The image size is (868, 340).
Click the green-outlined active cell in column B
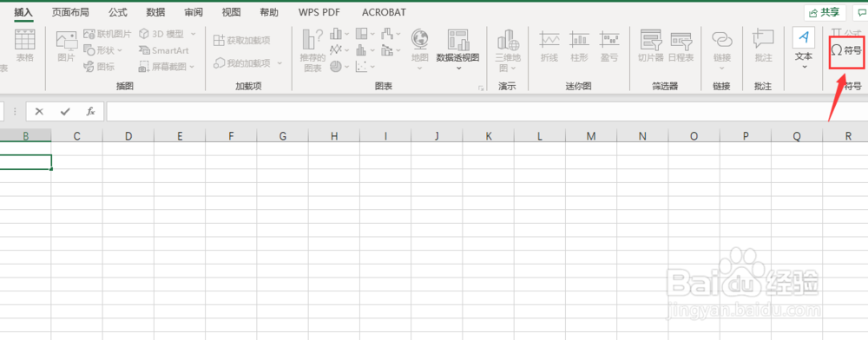coord(25,162)
